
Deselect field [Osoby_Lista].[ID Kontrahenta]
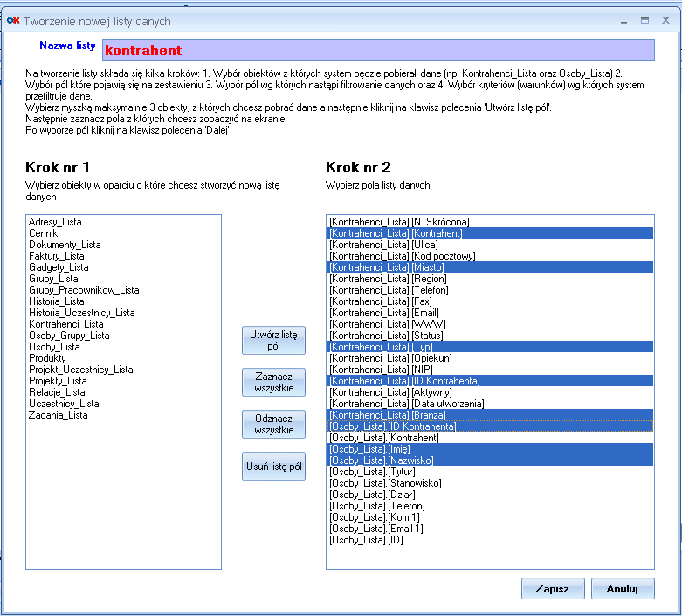(490, 426)
